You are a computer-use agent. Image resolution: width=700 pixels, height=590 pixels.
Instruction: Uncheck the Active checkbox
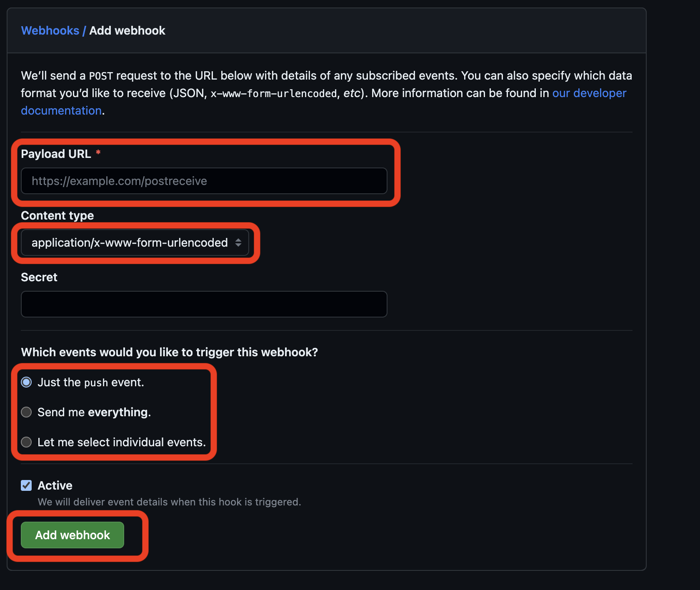[x=26, y=485]
